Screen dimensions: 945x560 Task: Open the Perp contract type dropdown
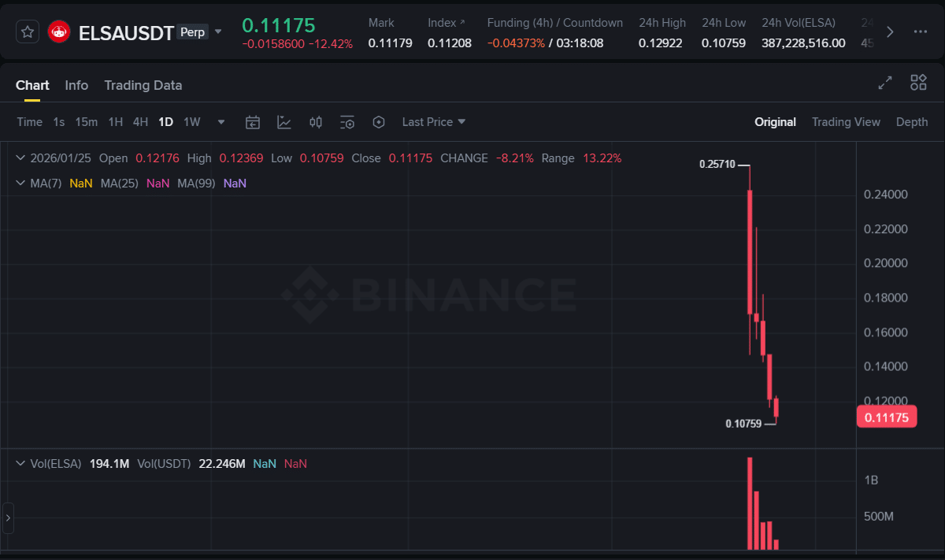point(218,32)
